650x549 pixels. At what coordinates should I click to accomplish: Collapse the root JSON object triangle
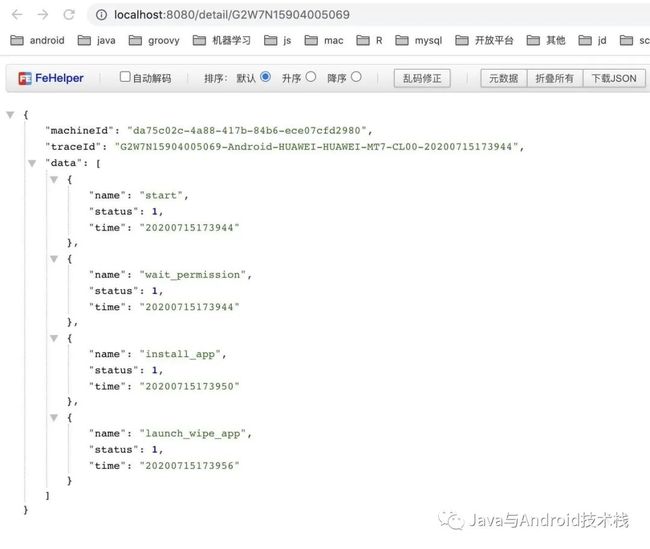10,115
